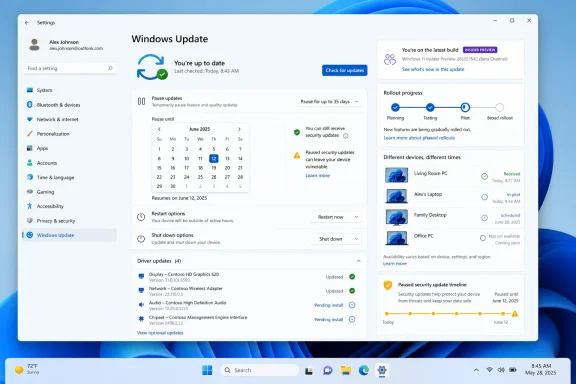Open the Pause for up to 35 days dropdown

[x=330, y=102]
